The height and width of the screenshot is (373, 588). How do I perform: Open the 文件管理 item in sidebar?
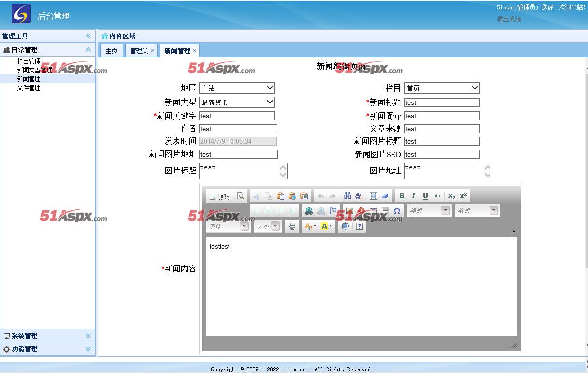tap(29, 88)
